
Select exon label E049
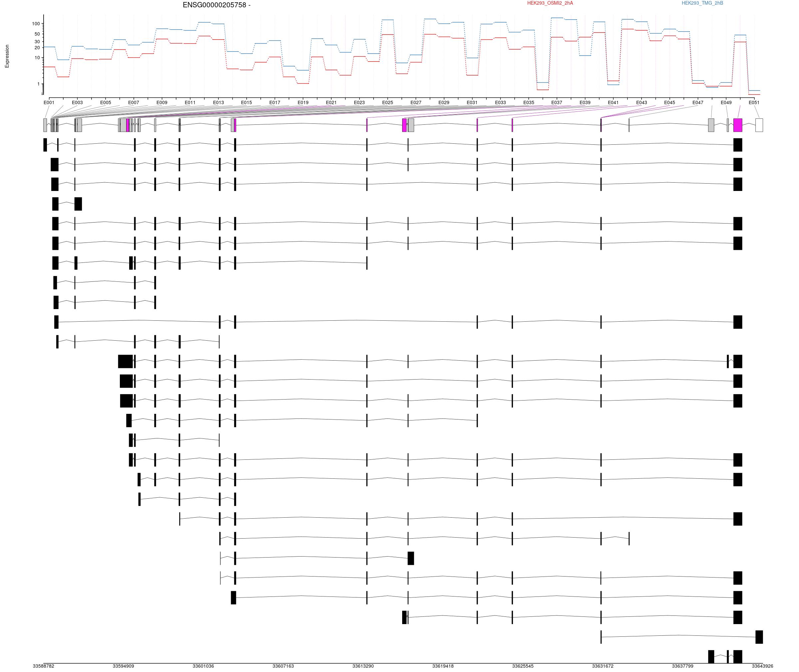tap(726, 102)
